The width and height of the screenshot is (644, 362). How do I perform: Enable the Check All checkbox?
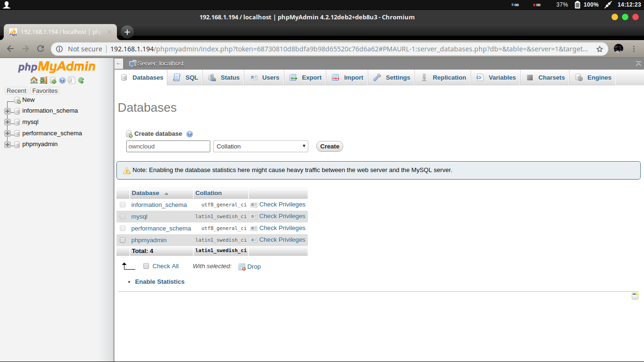click(146, 266)
